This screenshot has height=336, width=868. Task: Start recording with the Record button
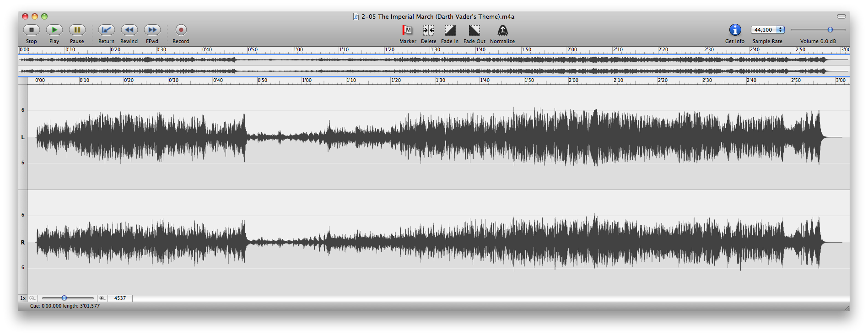[x=181, y=30]
